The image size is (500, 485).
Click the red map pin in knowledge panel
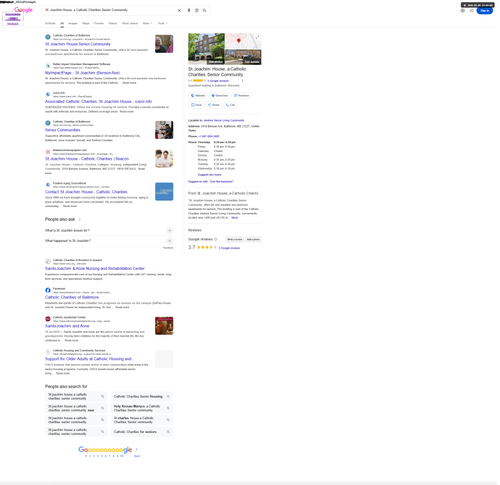tap(239, 41)
